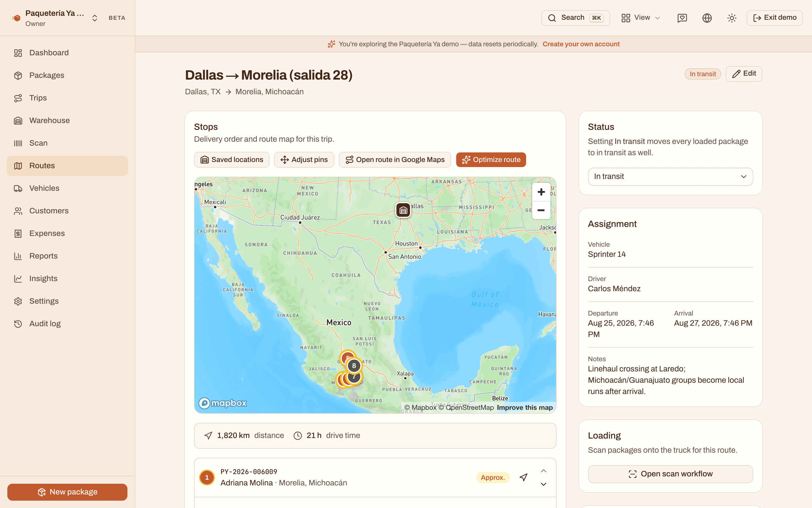Select the Dallas warehouse map marker
The width and height of the screenshot is (812, 508).
403,210
